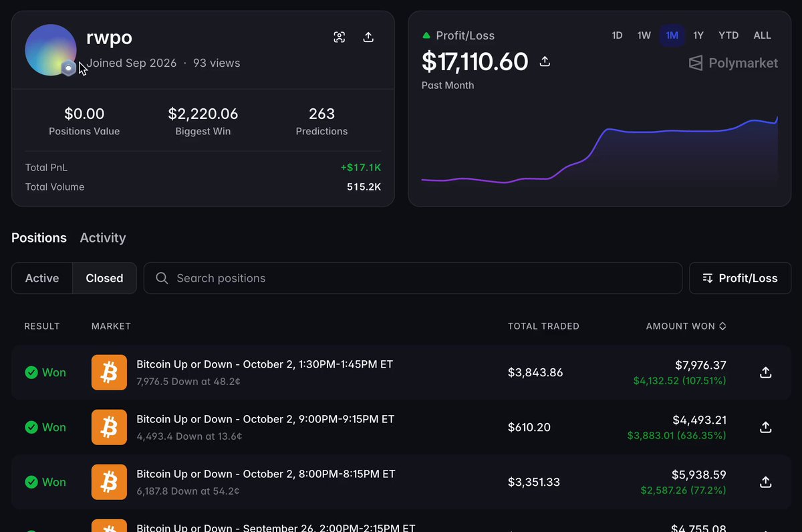Share the rwpo profile via upload icon
802x532 pixels.
coord(368,37)
